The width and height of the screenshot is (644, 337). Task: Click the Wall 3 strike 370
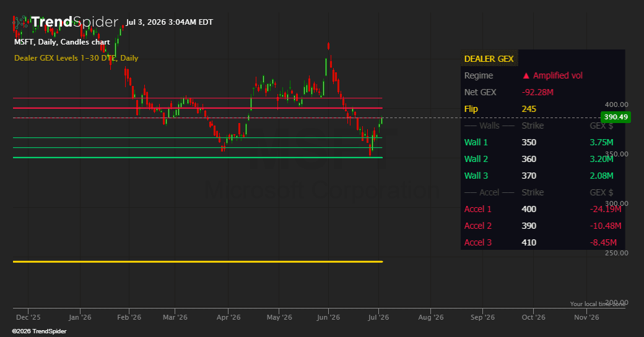(529, 176)
